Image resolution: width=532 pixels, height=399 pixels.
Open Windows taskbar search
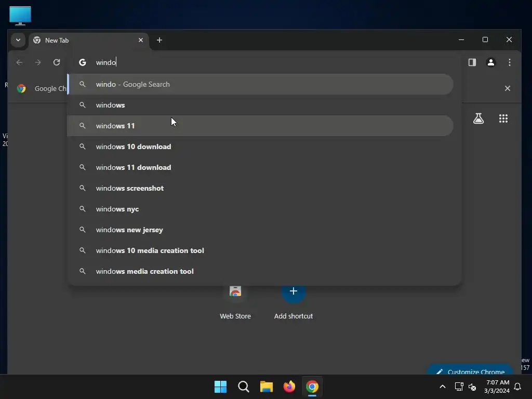pyautogui.click(x=243, y=387)
